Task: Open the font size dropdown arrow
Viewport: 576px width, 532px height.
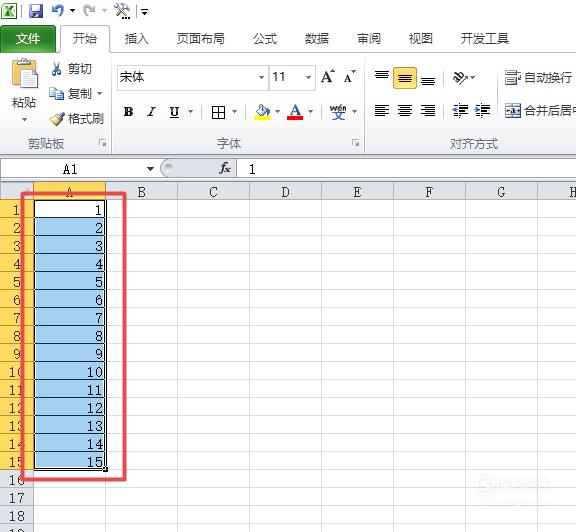Action: pos(309,77)
